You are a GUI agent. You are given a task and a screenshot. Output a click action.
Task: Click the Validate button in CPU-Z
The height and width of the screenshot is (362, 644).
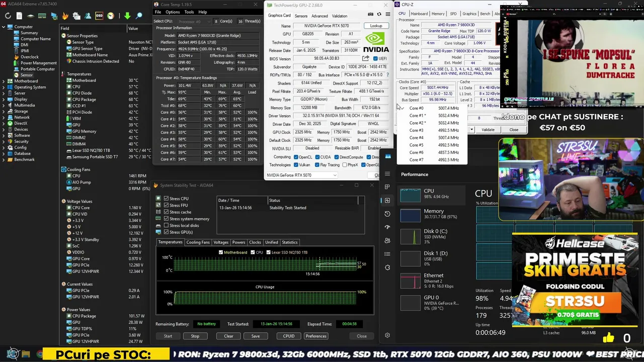pyautogui.click(x=488, y=130)
